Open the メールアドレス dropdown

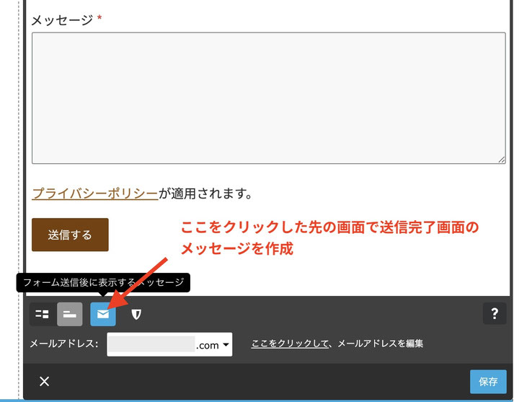[x=169, y=344]
